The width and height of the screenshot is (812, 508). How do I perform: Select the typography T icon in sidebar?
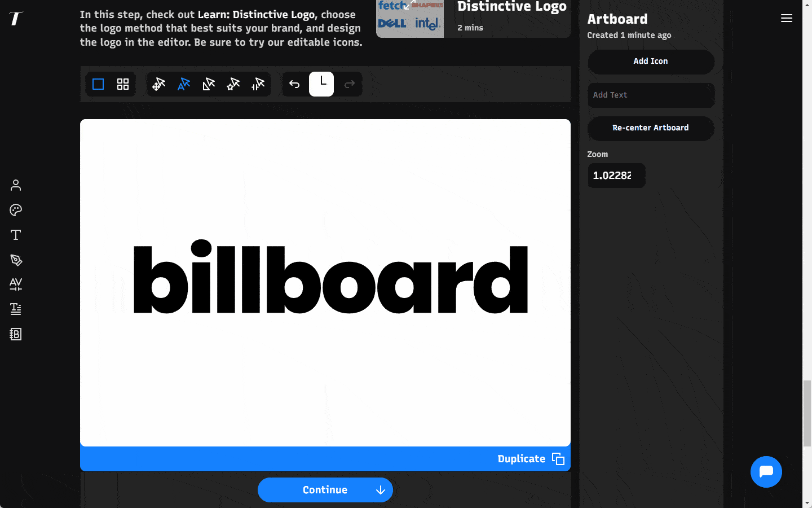[x=16, y=235]
